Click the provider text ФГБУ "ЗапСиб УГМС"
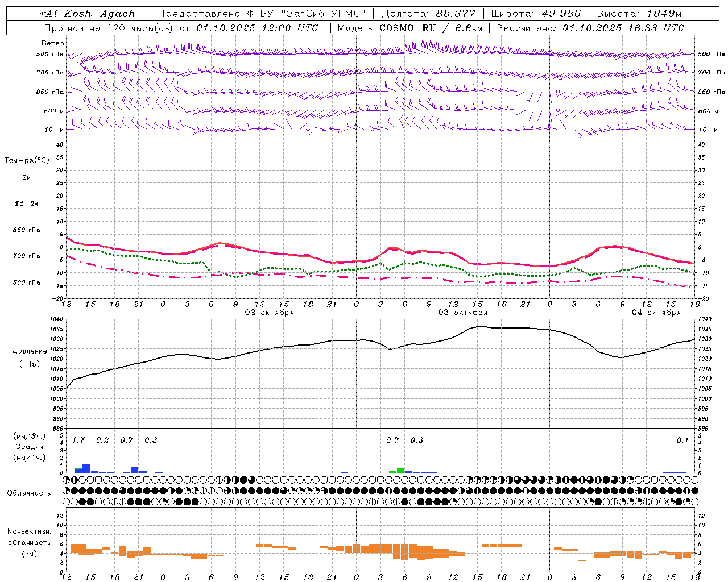This screenshot has width=728, height=582. 307,14
